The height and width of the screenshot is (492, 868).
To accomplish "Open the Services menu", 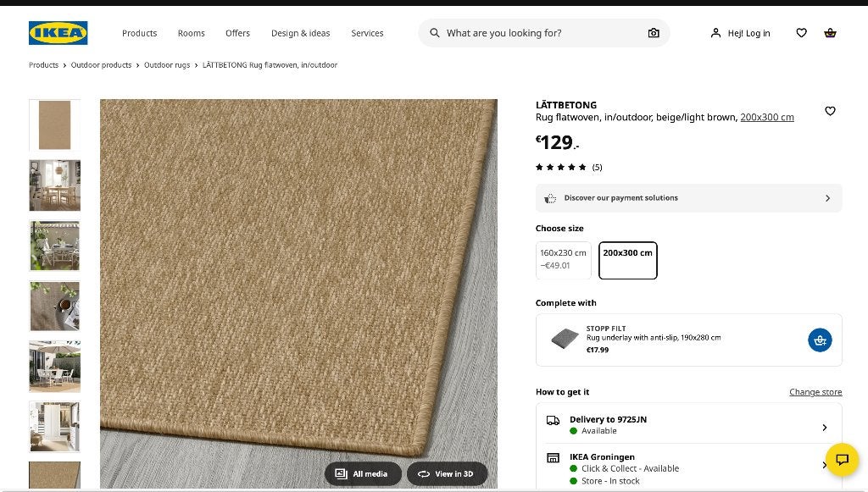I will tap(367, 33).
